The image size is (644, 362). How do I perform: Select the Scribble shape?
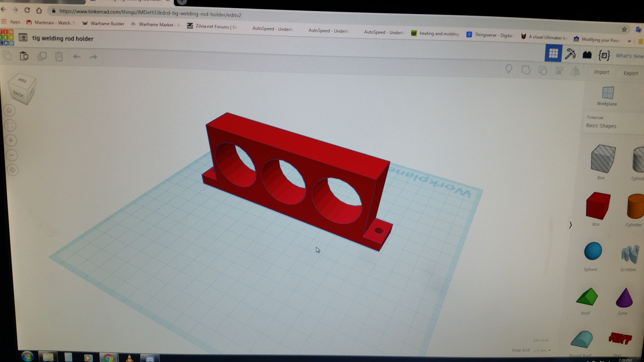click(630, 254)
